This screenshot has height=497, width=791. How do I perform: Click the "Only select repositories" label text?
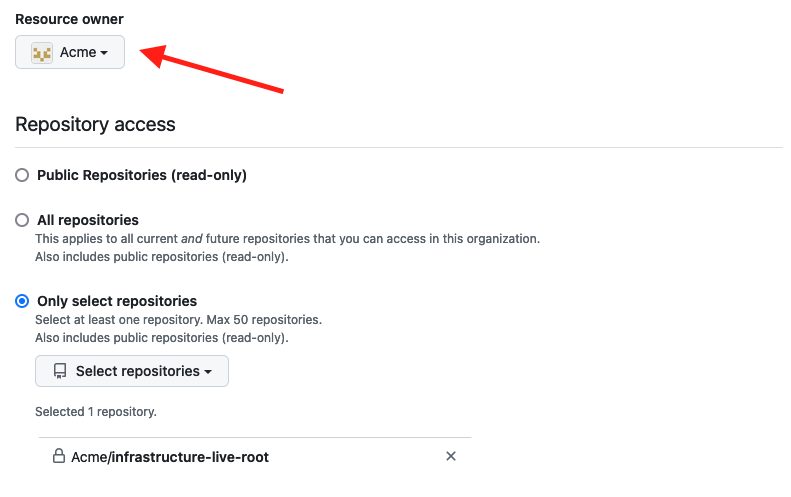pos(117,301)
